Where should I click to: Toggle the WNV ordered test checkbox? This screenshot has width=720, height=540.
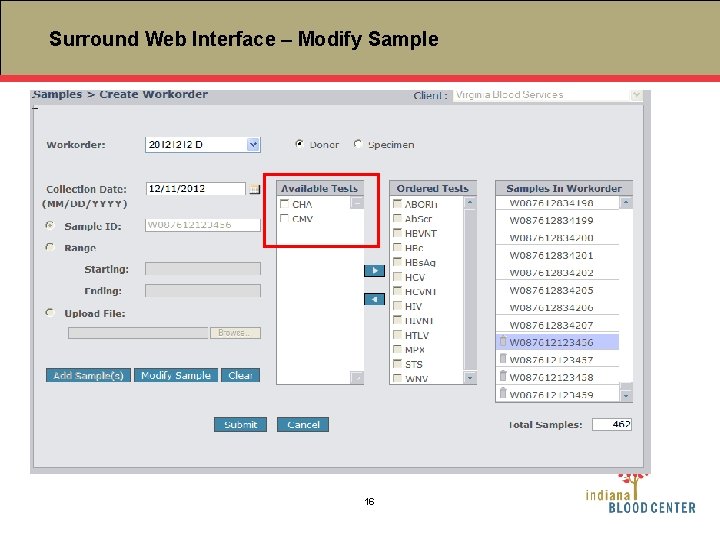click(397, 378)
